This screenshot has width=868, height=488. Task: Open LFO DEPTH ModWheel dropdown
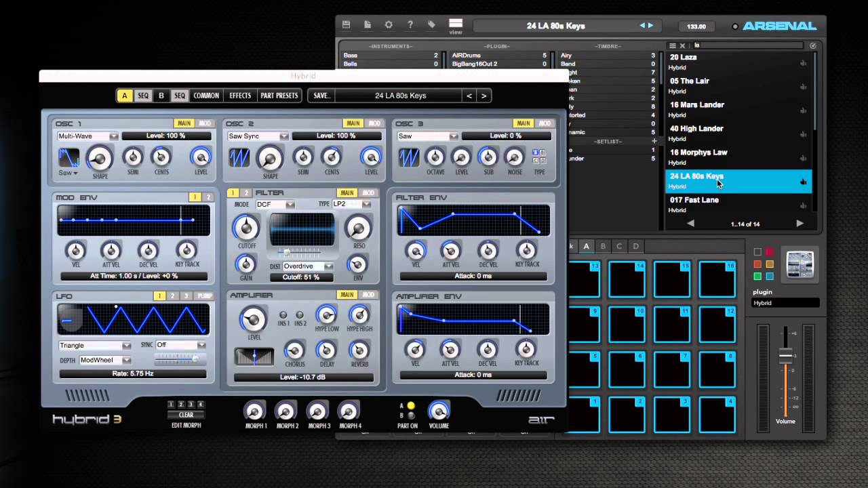pyautogui.click(x=106, y=360)
